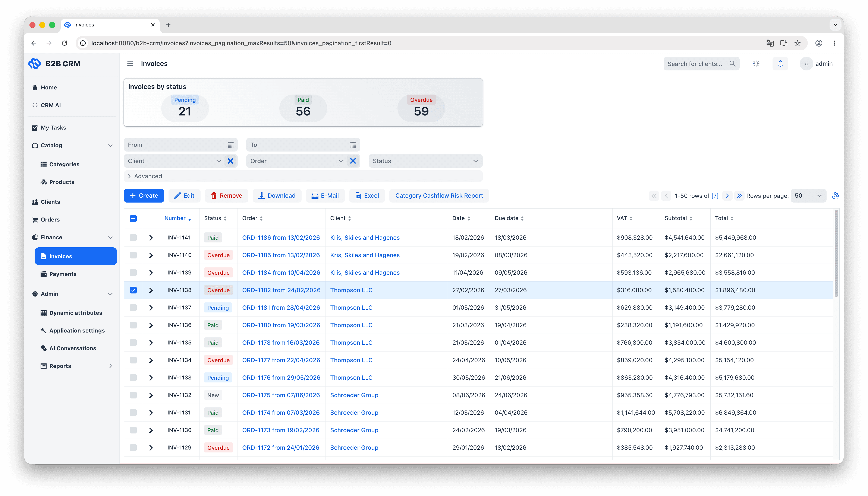Check the INV-1141 row checkbox
Image resolution: width=868 pixels, height=496 pixels.
(x=133, y=238)
